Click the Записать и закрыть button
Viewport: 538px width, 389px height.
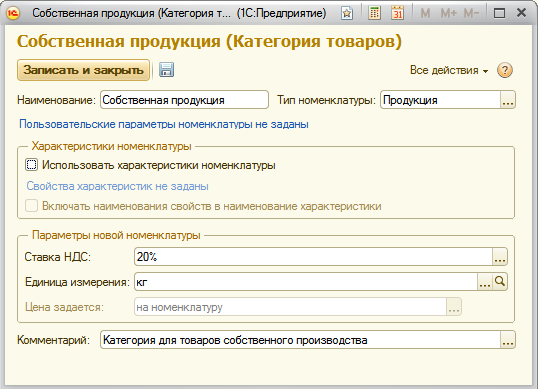[83, 70]
